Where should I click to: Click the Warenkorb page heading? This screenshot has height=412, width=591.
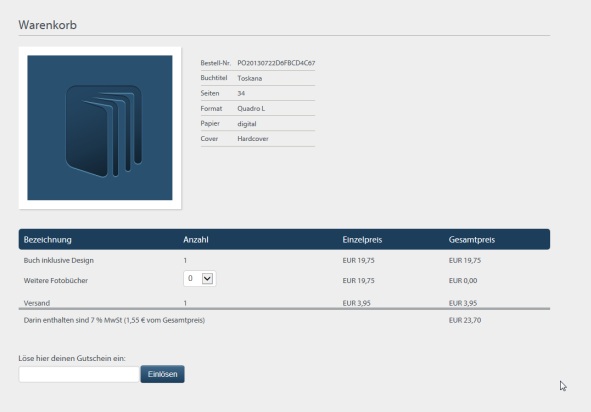pyautogui.click(x=47, y=25)
